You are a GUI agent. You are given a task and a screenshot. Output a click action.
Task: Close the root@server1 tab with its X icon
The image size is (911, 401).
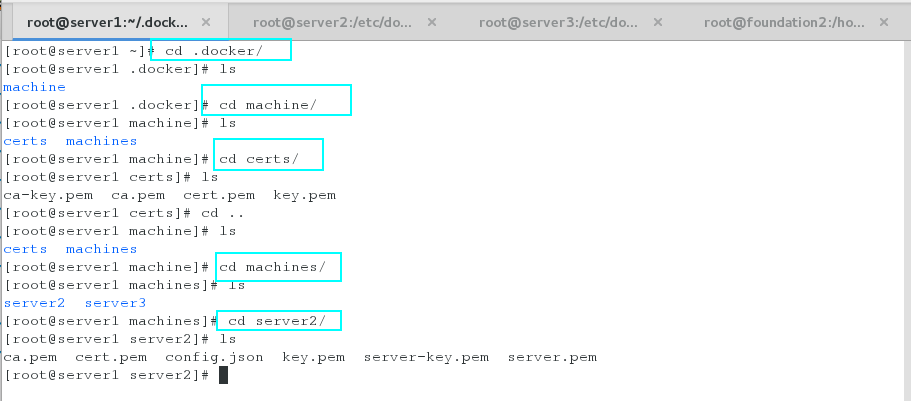pos(206,23)
